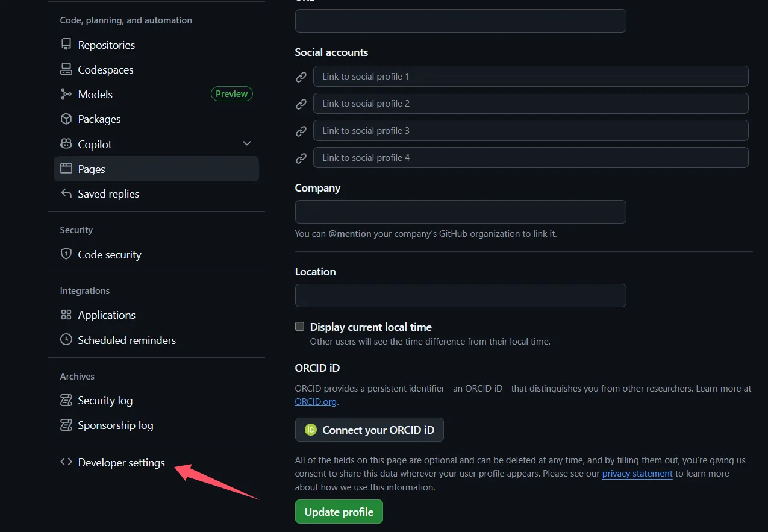The width and height of the screenshot is (768, 532).
Task: Click the Integrations section label
Action: point(85,290)
